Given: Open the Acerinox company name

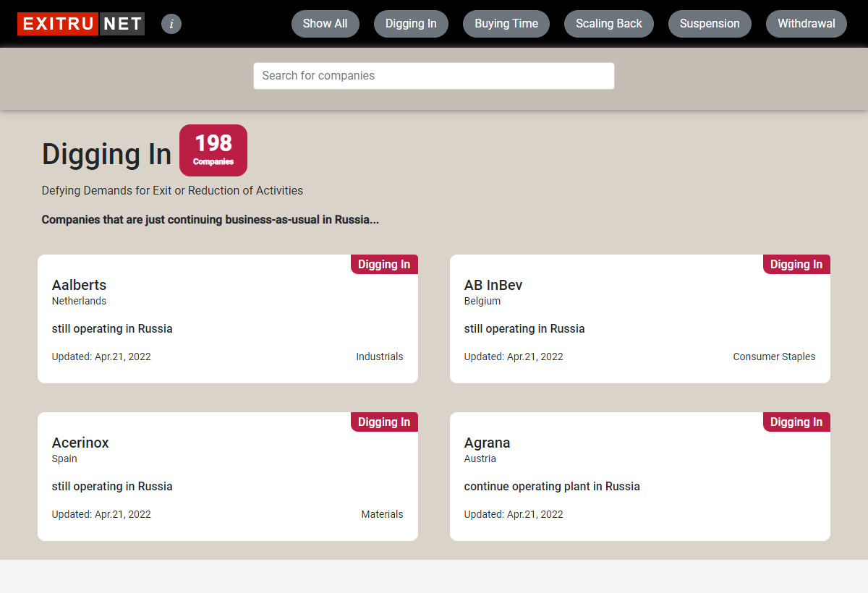Looking at the screenshot, I should click(80, 443).
